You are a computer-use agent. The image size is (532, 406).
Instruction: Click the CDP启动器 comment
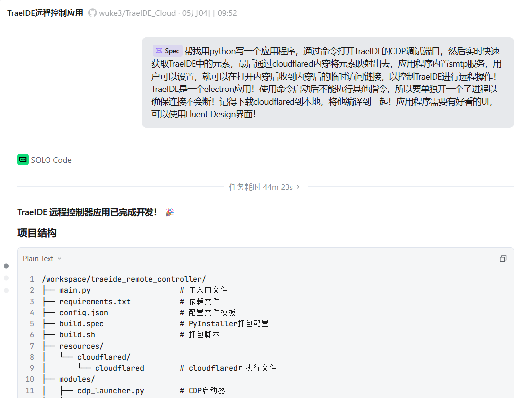tap(202, 390)
